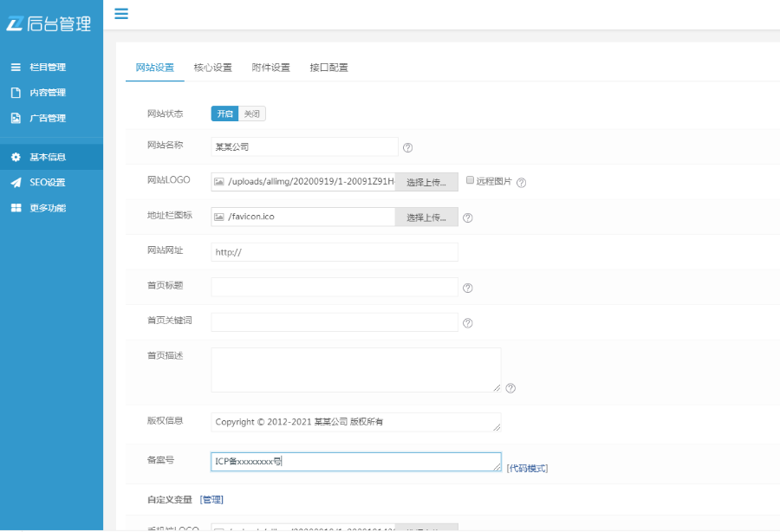The width and height of the screenshot is (780, 532).
Task: Click the image icon in the favicon field
Action: click(x=219, y=217)
